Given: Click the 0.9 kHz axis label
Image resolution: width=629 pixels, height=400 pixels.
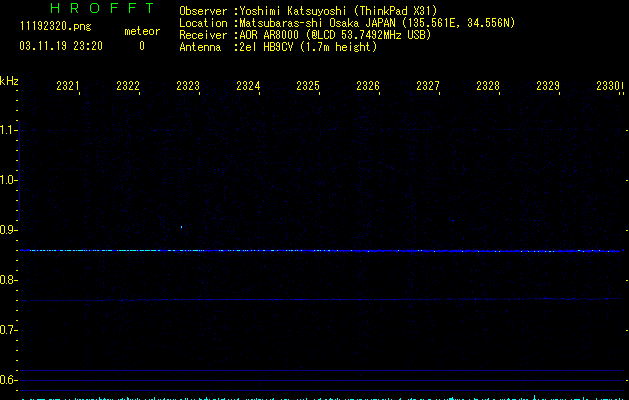Looking at the screenshot, I should pos(8,230).
